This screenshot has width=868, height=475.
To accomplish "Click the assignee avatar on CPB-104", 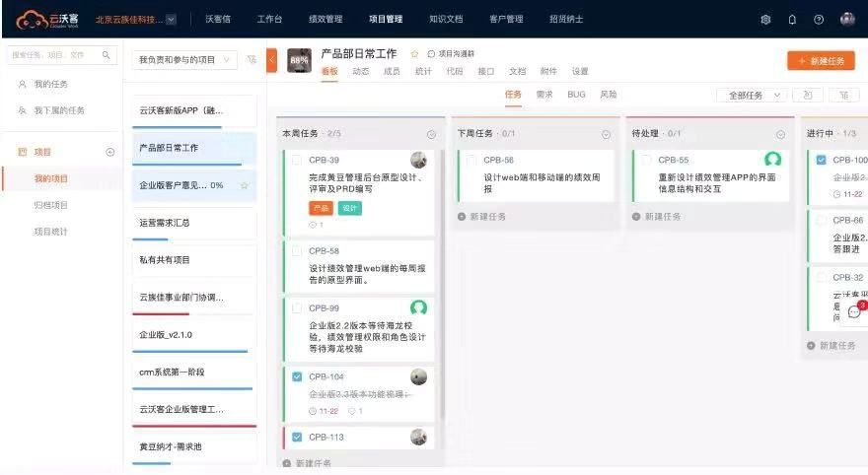I will point(418,376).
